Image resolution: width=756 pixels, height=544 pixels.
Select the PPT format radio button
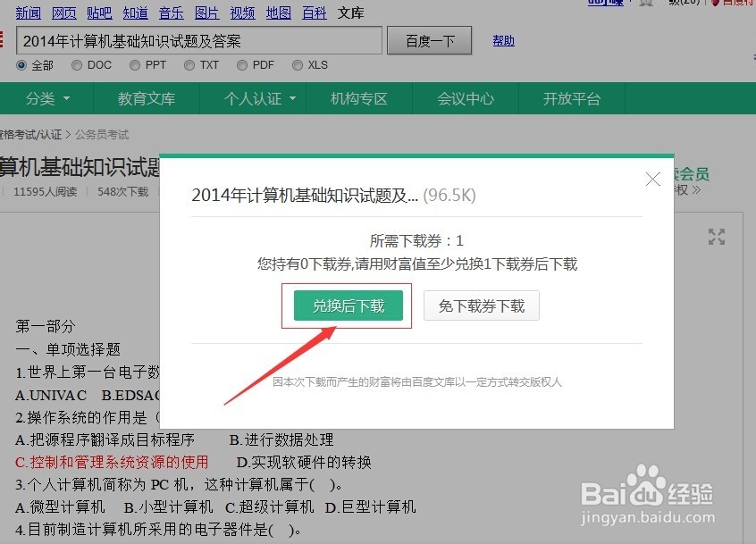tap(135, 65)
